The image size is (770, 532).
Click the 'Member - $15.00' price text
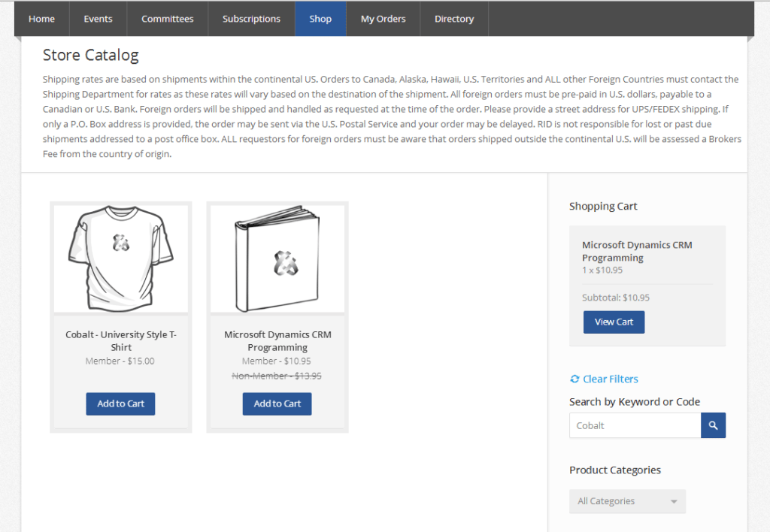point(120,361)
